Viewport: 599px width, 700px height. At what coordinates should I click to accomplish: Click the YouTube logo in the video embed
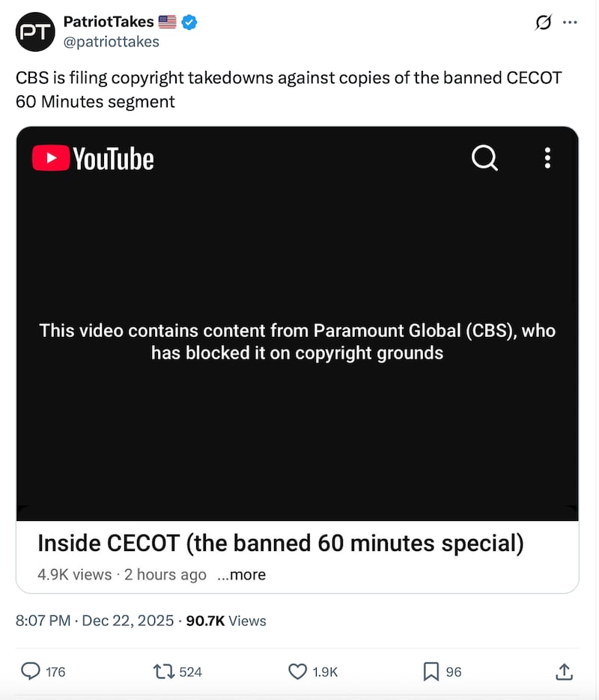tap(92, 158)
